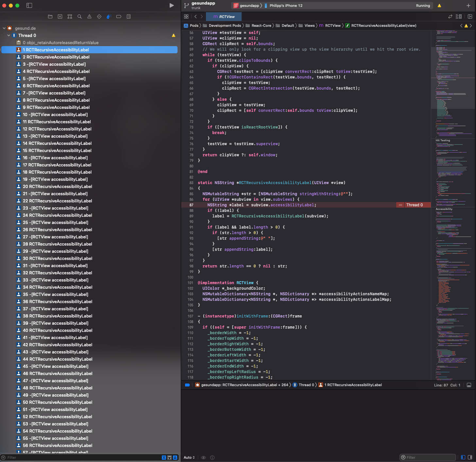The height and width of the screenshot is (462, 476).
Task: Click the Running activity status text
Action: (423, 6)
